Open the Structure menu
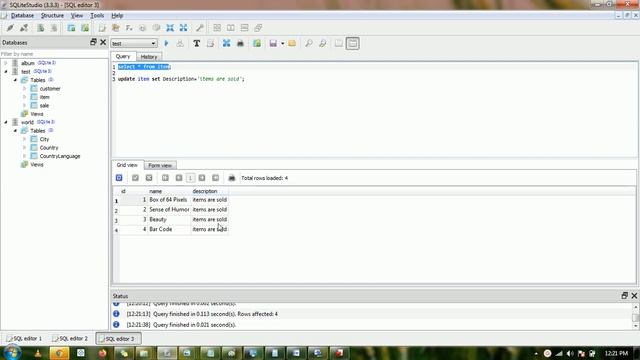Image resolution: width=640 pixels, height=360 pixels. pyautogui.click(x=52, y=16)
